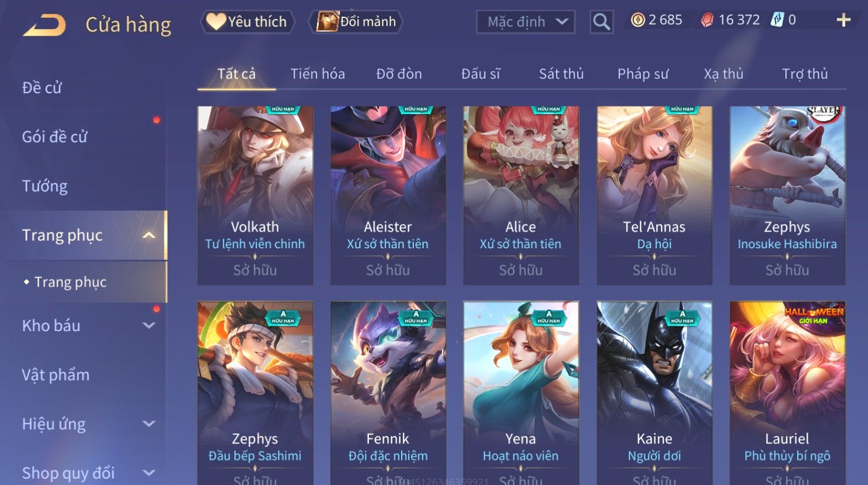Image resolution: width=868 pixels, height=485 pixels.
Task: Select the Tiến hóa tab
Action: click(318, 74)
